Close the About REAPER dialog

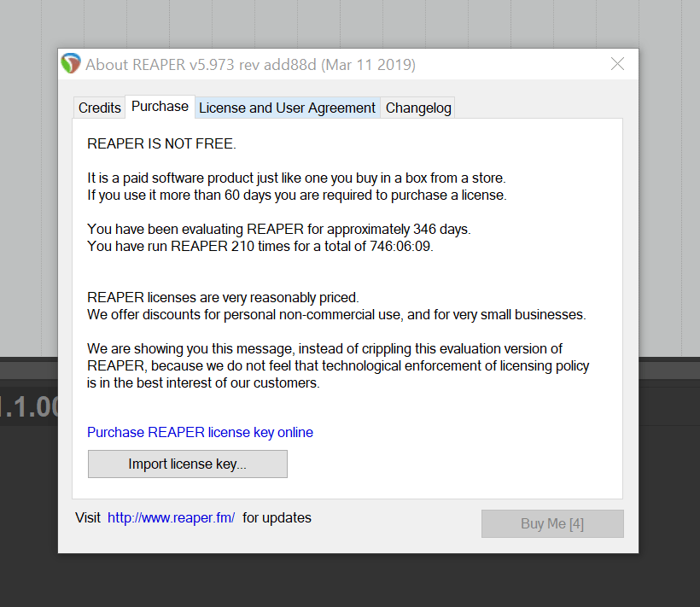pos(617,64)
